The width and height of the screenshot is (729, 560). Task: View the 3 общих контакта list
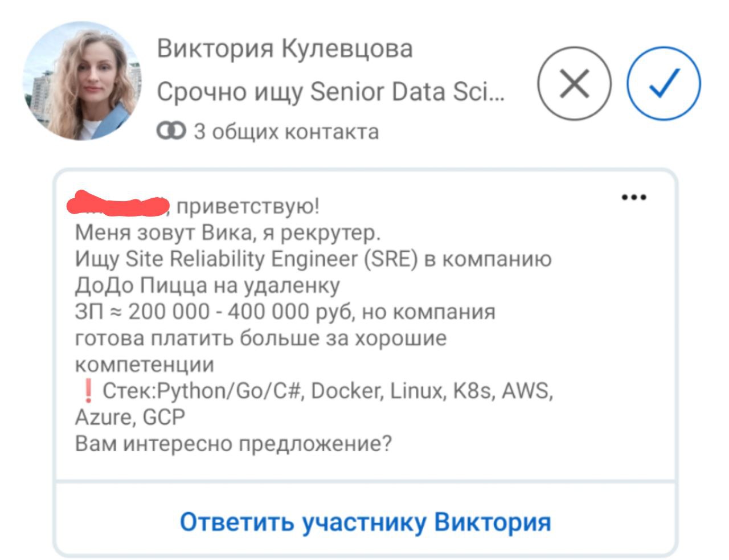coord(286,132)
